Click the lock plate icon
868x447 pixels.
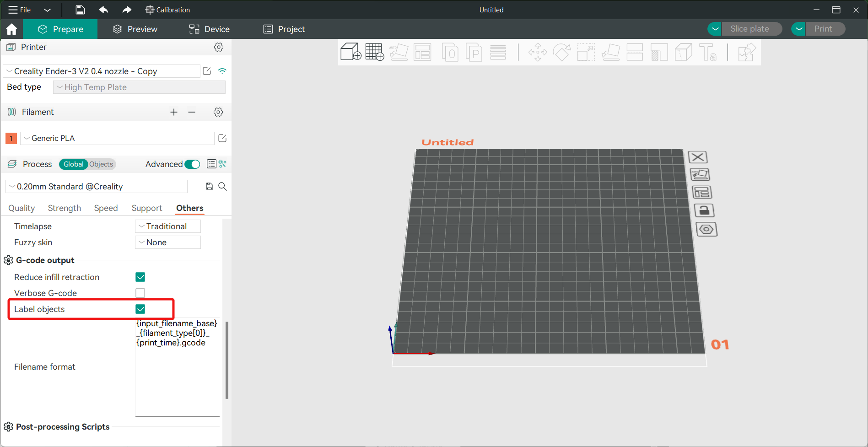704,210
